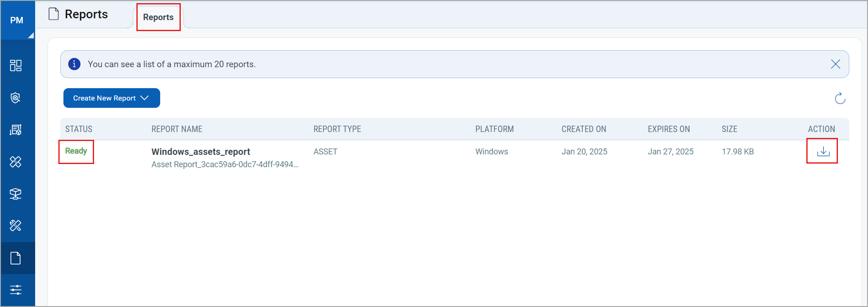Screen dimensions: 868x307
Task: Open the Reports document icon in sidebar
Action: [x=16, y=258]
